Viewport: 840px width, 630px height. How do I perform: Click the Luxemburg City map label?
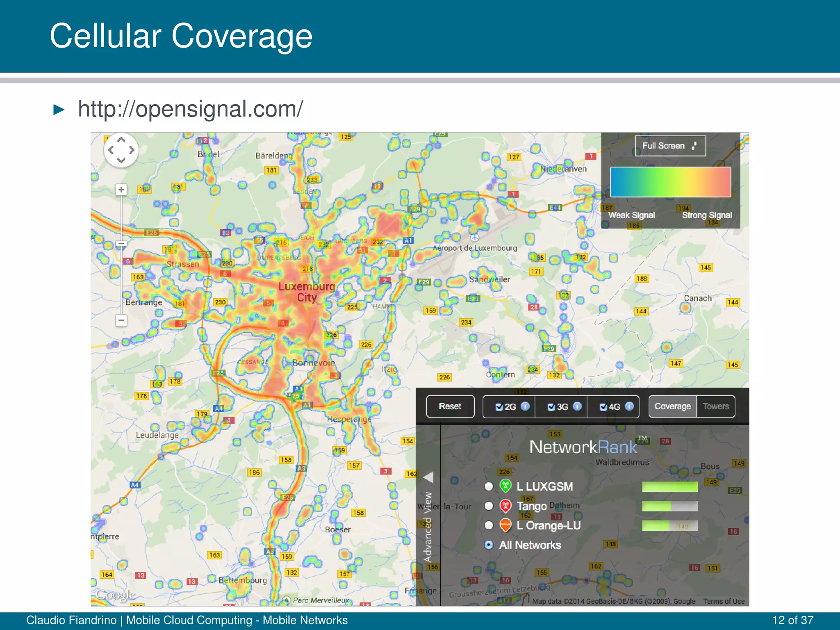point(307,292)
